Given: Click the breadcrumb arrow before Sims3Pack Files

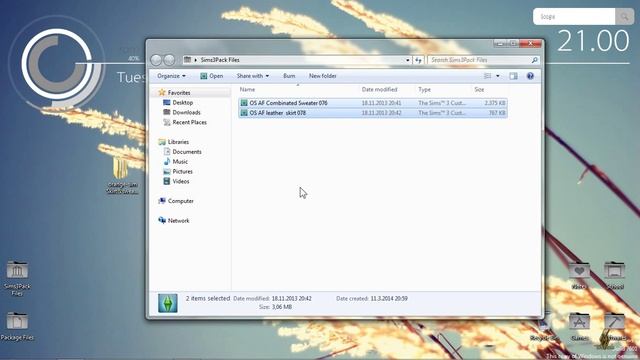Looking at the screenshot, I should click(x=196, y=60).
